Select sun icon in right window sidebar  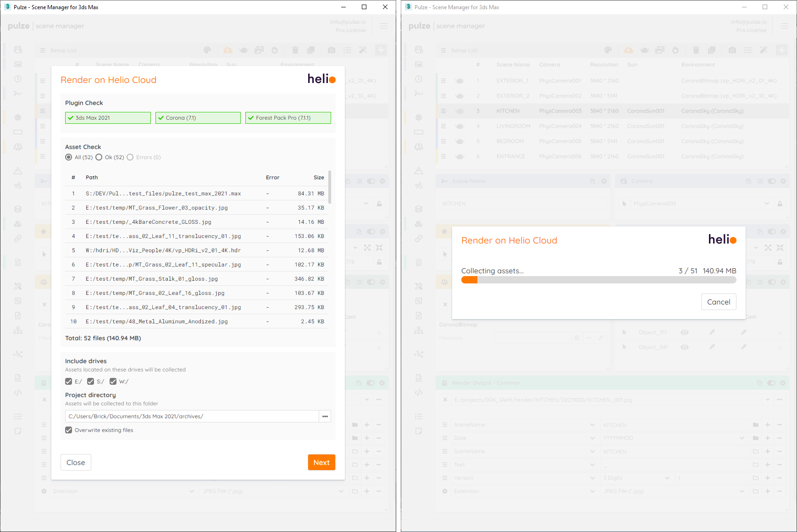click(419, 117)
